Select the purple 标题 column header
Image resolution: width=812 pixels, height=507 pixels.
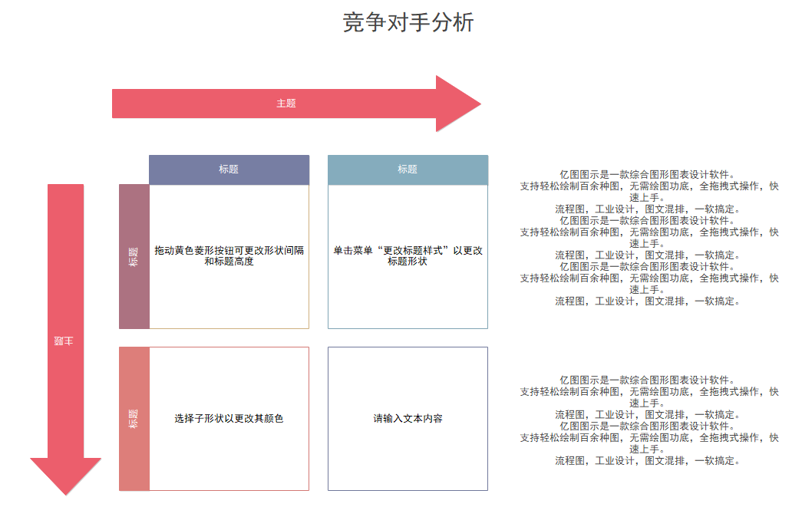229,170
